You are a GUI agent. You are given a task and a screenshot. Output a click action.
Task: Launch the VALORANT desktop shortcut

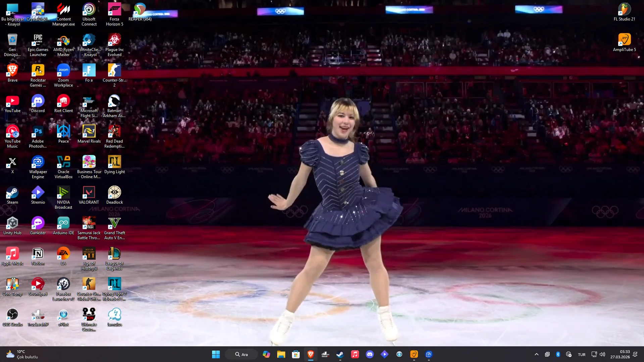tap(89, 193)
